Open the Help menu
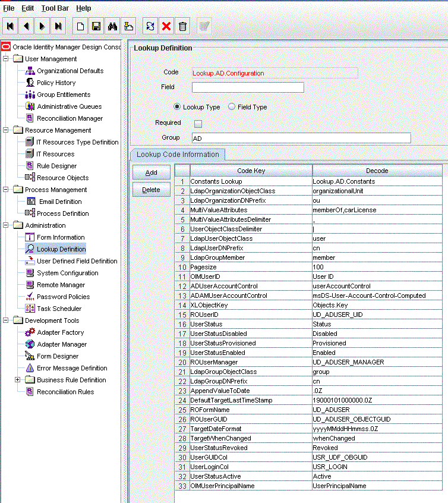The image size is (448, 503). click(84, 8)
